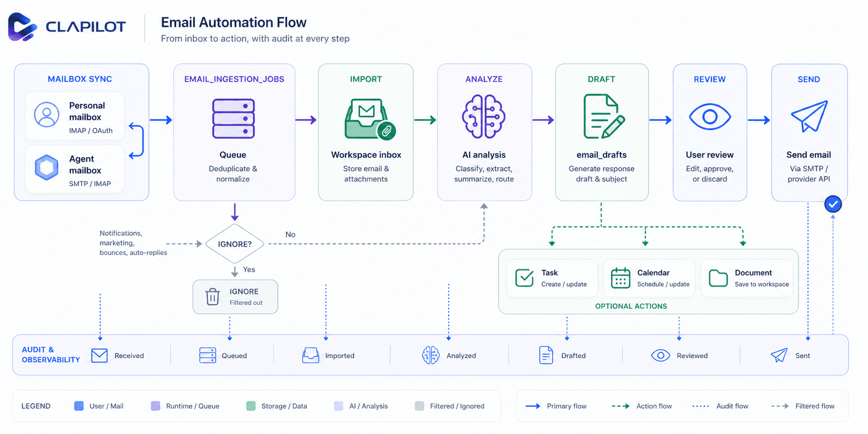This screenshot has width=868, height=434.
Task: Click the IMPORT stage heading
Action: (x=365, y=79)
